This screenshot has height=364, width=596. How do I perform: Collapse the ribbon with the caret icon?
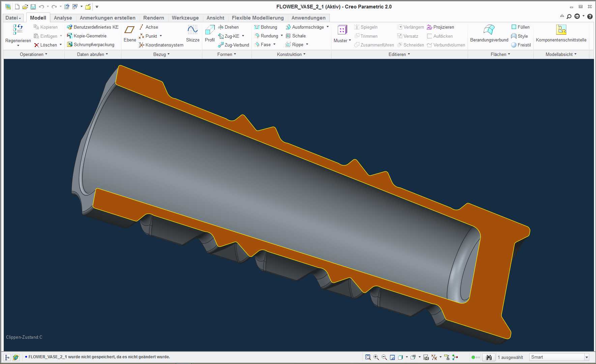(x=562, y=16)
